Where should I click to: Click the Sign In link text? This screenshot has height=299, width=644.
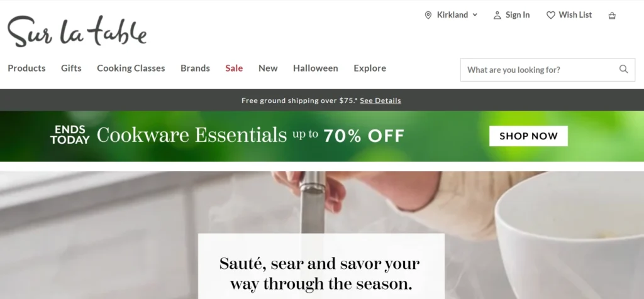(x=518, y=15)
